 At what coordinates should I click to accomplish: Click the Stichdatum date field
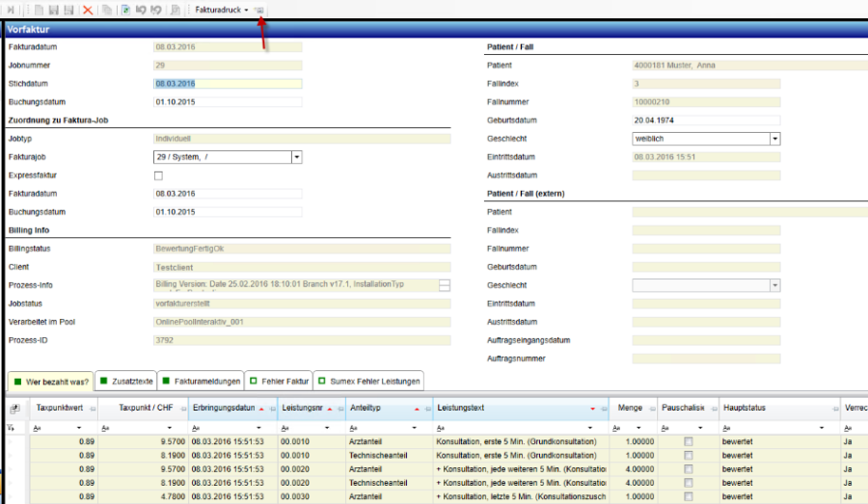pos(227,84)
